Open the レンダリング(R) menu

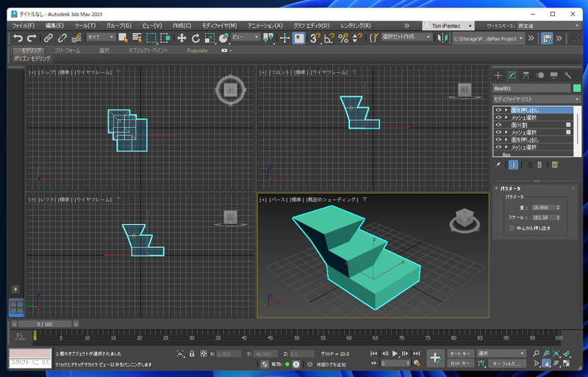[x=356, y=26]
